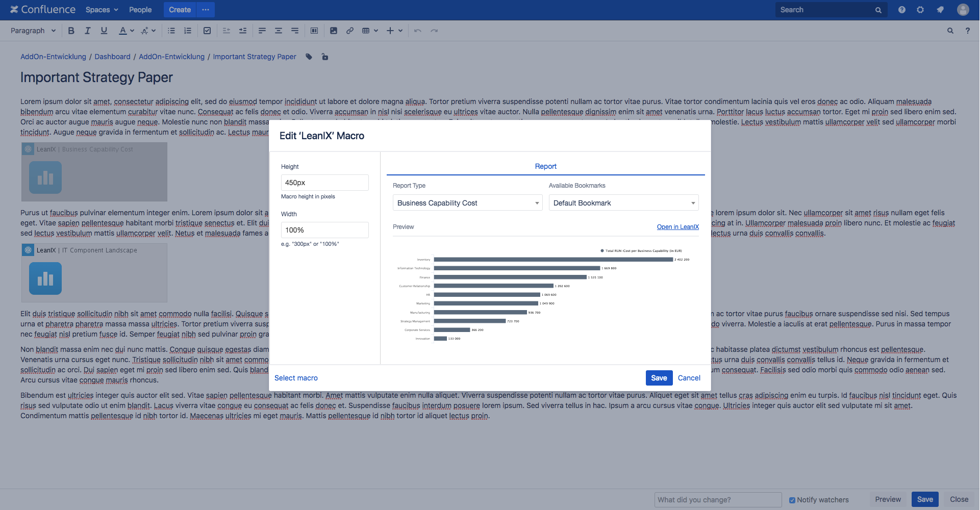Close the page editor
Screen dimensions: 980x510
959,500
